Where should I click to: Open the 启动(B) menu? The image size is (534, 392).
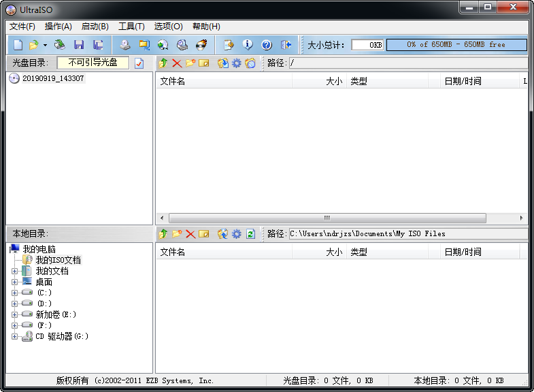click(x=95, y=27)
